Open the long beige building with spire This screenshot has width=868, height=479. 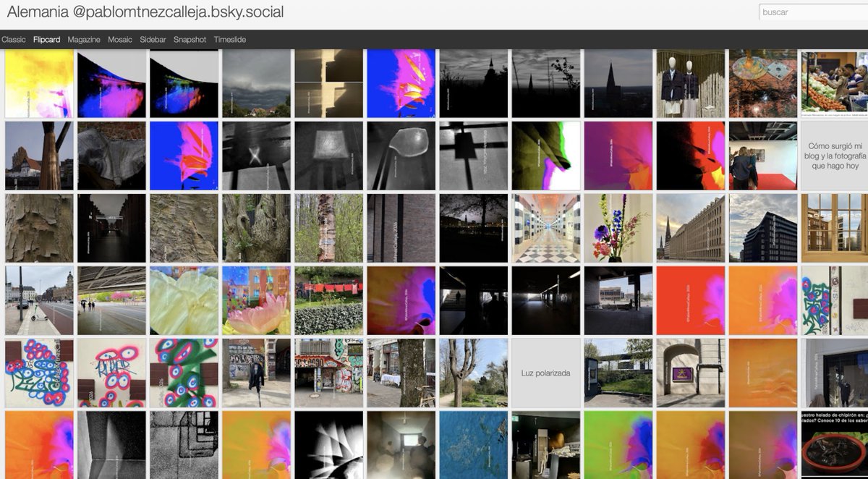[x=691, y=228]
